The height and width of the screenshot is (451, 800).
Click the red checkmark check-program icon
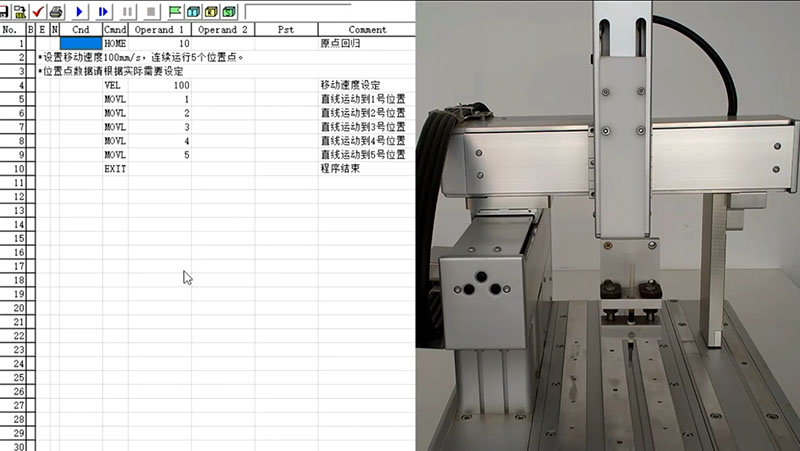click(x=37, y=11)
